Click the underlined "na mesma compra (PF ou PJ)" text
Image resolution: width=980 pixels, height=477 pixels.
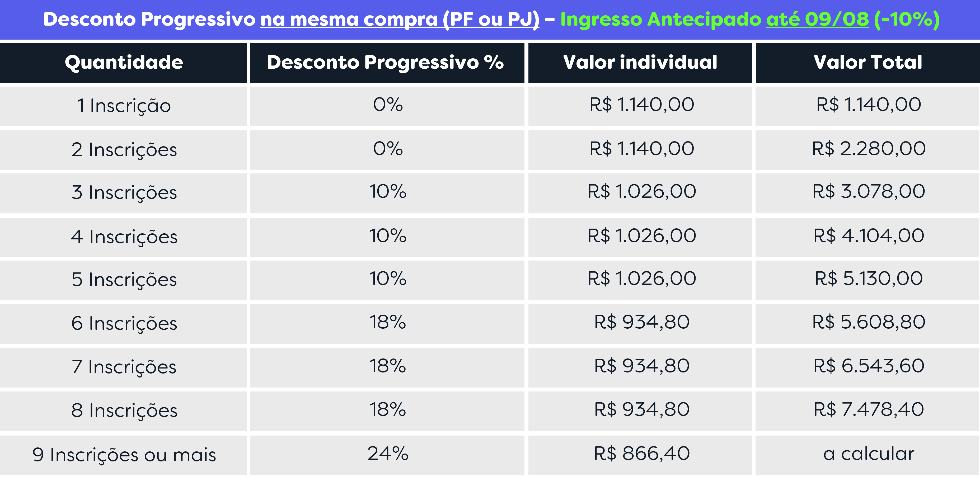click(x=400, y=19)
